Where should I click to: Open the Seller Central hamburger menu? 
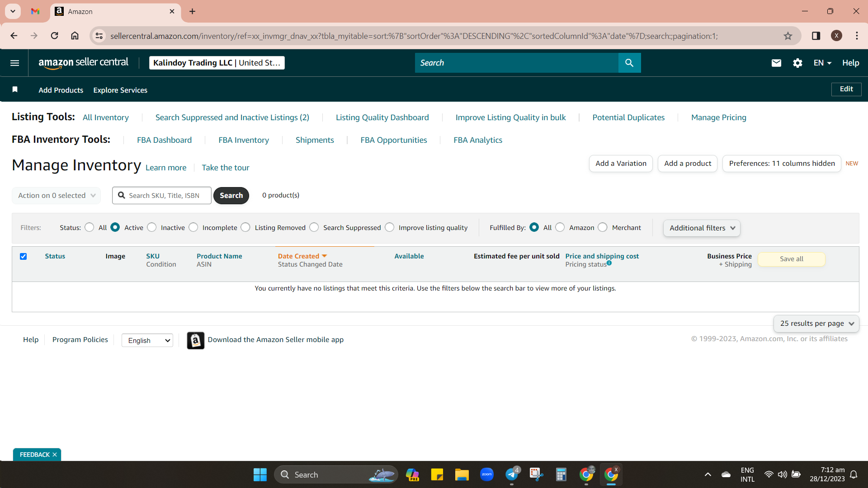(x=14, y=63)
